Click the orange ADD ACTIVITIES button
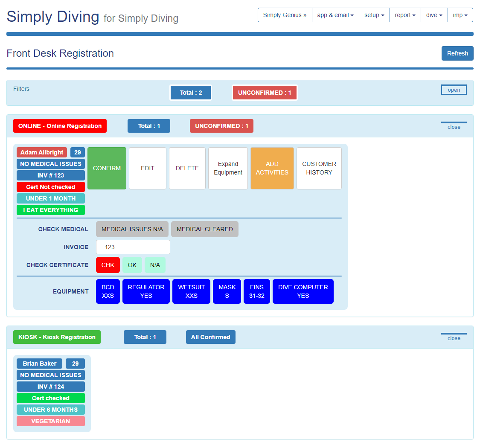Image resolution: width=480 pixels, height=448 pixels. 272,168
